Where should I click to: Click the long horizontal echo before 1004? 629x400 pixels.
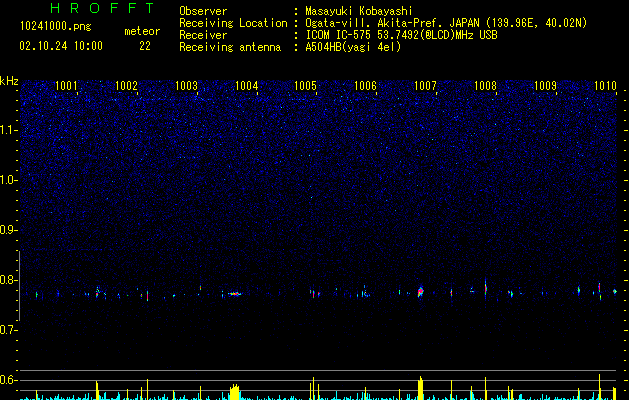235,294
